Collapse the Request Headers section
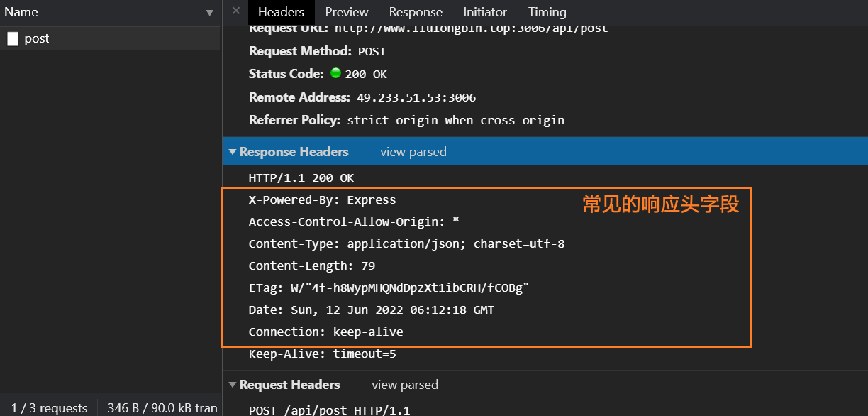Screen dimensions: 868x416 point(232,385)
